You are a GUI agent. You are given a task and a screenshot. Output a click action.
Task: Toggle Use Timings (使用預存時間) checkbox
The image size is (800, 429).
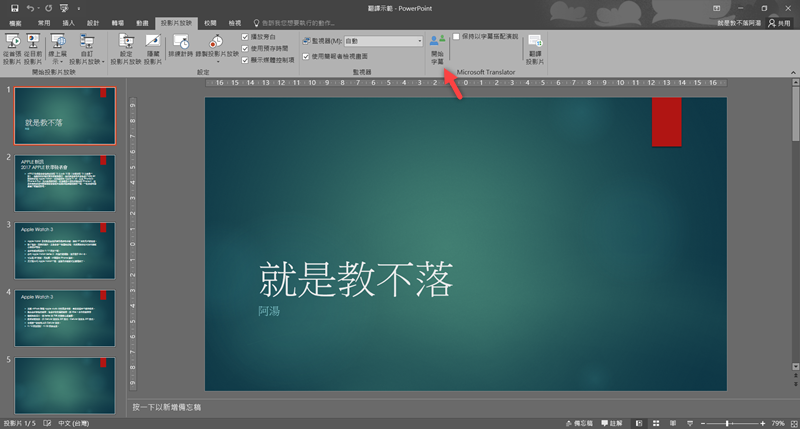pyautogui.click(x=245, y=48)
